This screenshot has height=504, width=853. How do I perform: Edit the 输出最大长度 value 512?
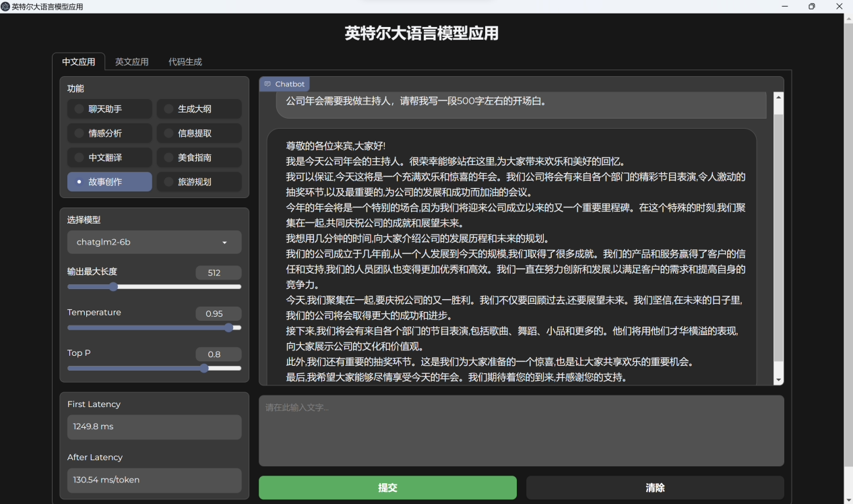(x=218, y=273)
